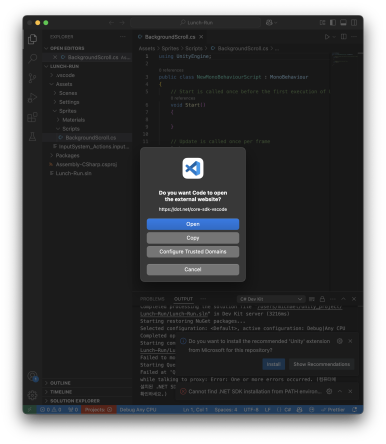
Task: Go forward with the title bar arrow
Action: click(122, 23)
